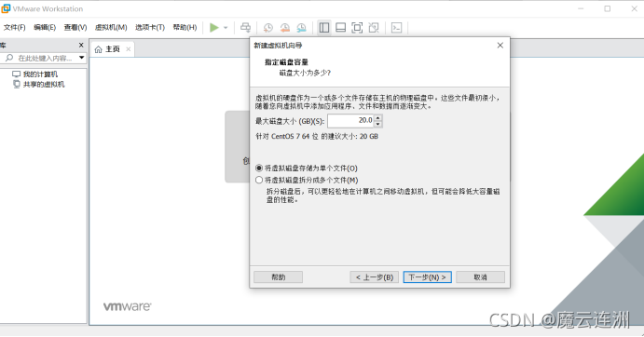This screenshot has height=337, width=644.
Task: Open the 查看(V) menu
Action: (75, 28)
